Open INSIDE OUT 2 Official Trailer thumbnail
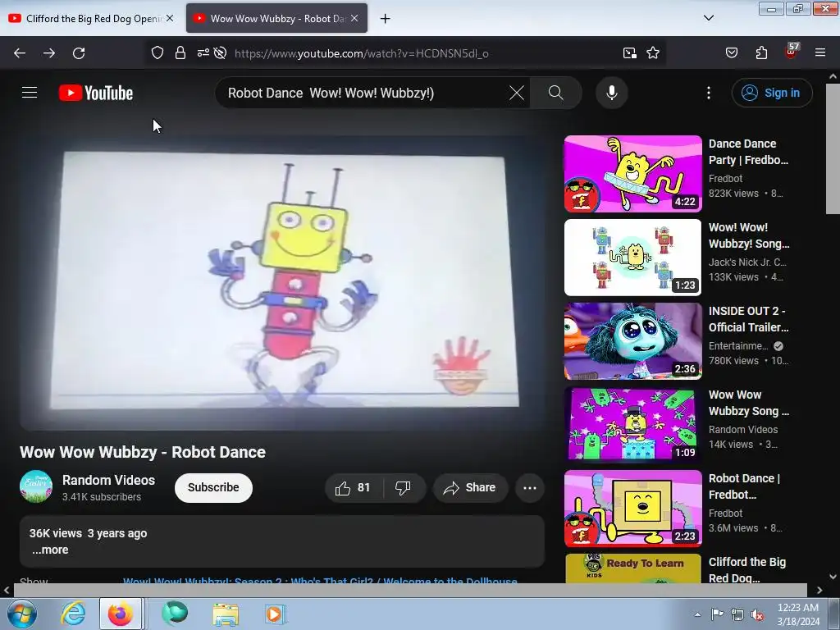Screen dimensions: 840x630 click(632, 340)
